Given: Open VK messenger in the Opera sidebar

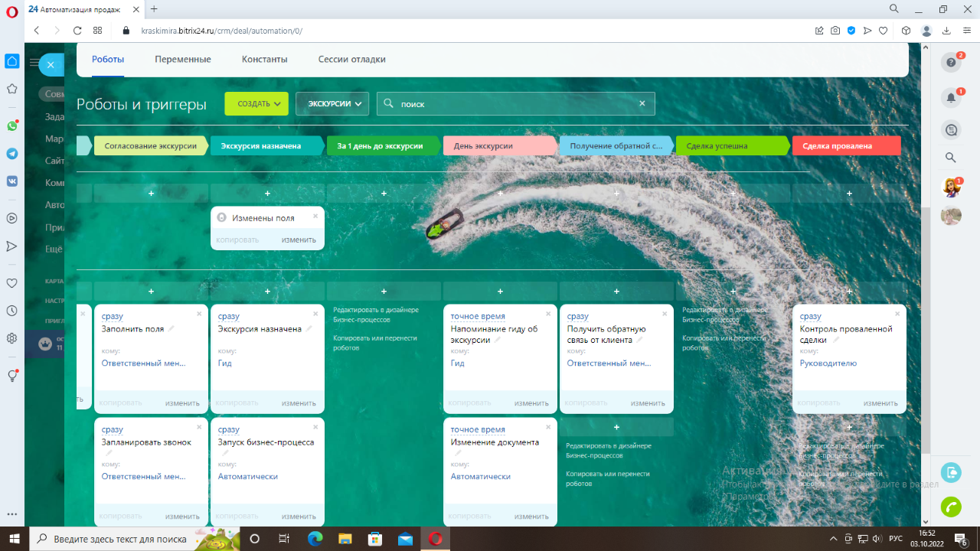Looking at the screenshot, I should pyautogui.click(x=11, y=181).
